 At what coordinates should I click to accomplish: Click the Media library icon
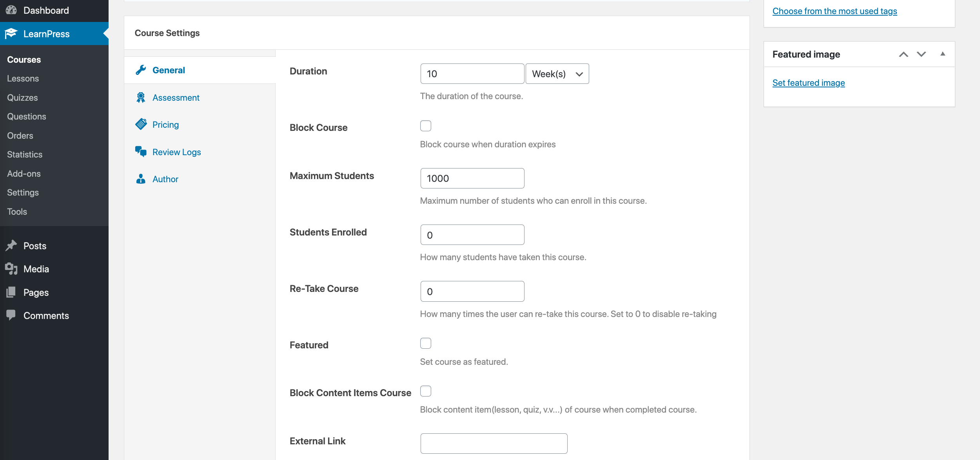[11, 269]
